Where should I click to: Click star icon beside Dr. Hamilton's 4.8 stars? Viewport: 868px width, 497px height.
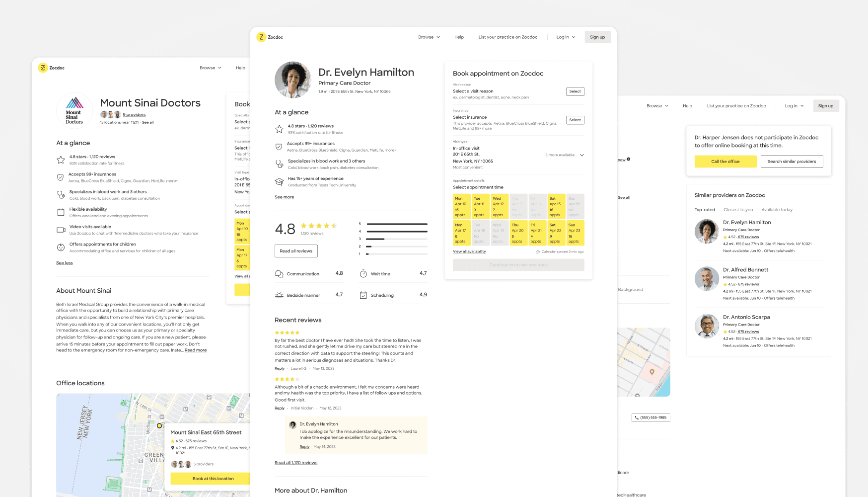279,129
